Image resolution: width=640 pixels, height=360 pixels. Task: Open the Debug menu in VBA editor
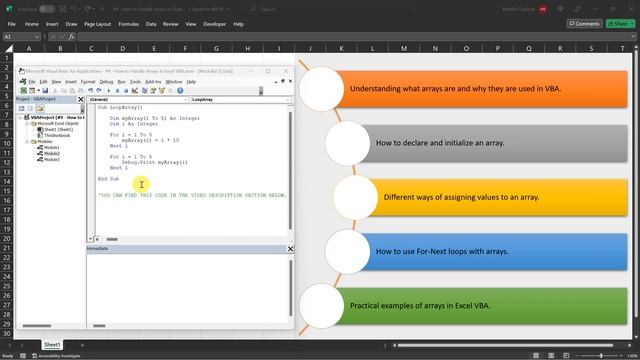[106, 82]
